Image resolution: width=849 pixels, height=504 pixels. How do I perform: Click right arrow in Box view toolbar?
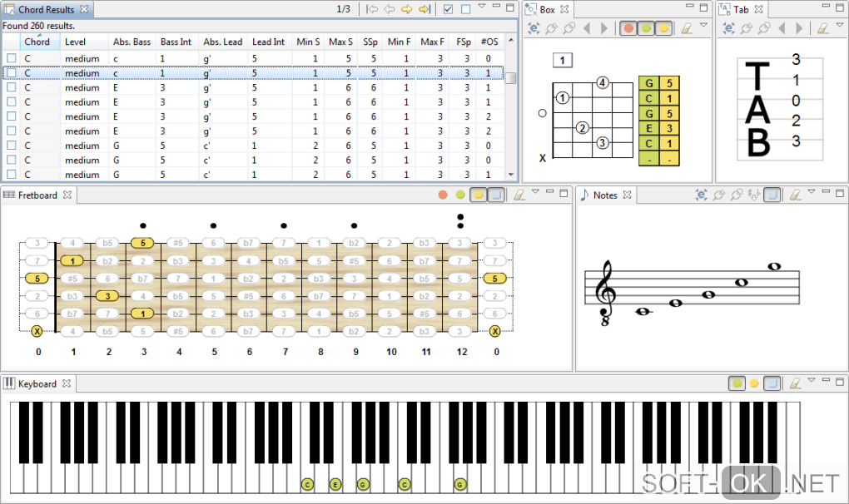[604, 28]
